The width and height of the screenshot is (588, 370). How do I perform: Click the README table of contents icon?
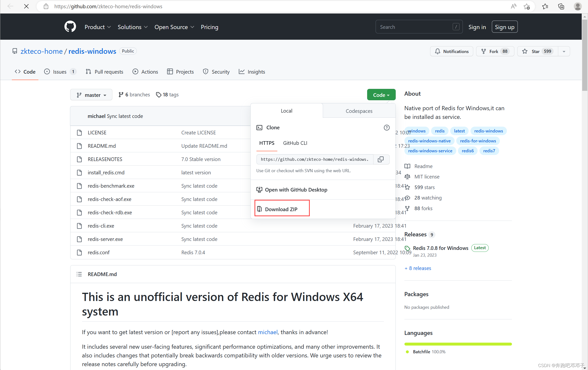pos(79,274)
